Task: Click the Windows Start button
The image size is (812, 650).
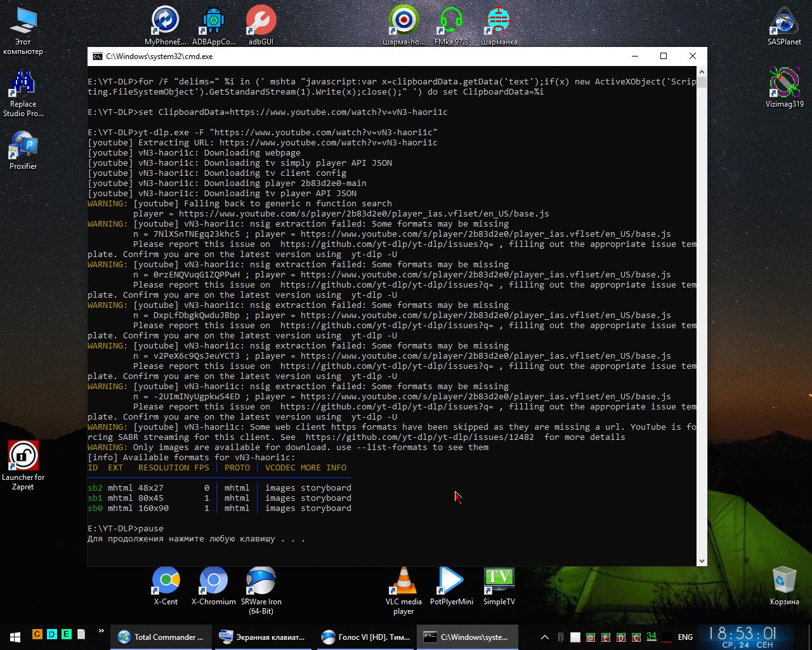Action: [15, 637]
